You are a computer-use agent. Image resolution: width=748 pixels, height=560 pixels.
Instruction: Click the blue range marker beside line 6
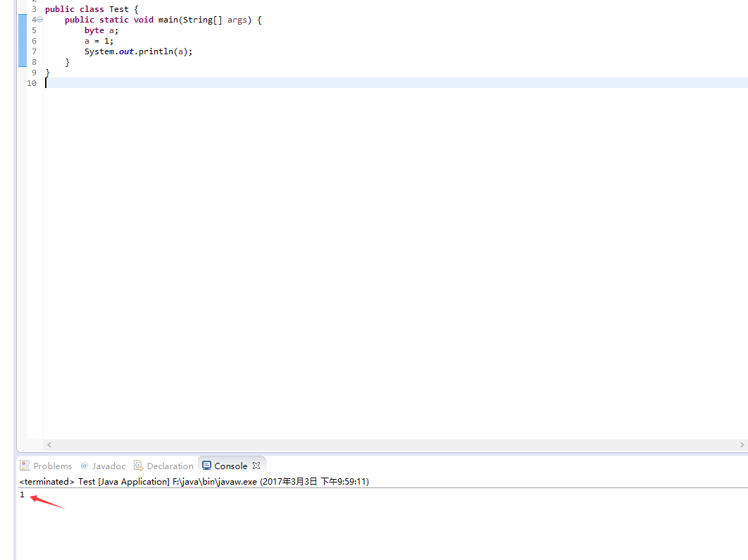coord(22,41)
